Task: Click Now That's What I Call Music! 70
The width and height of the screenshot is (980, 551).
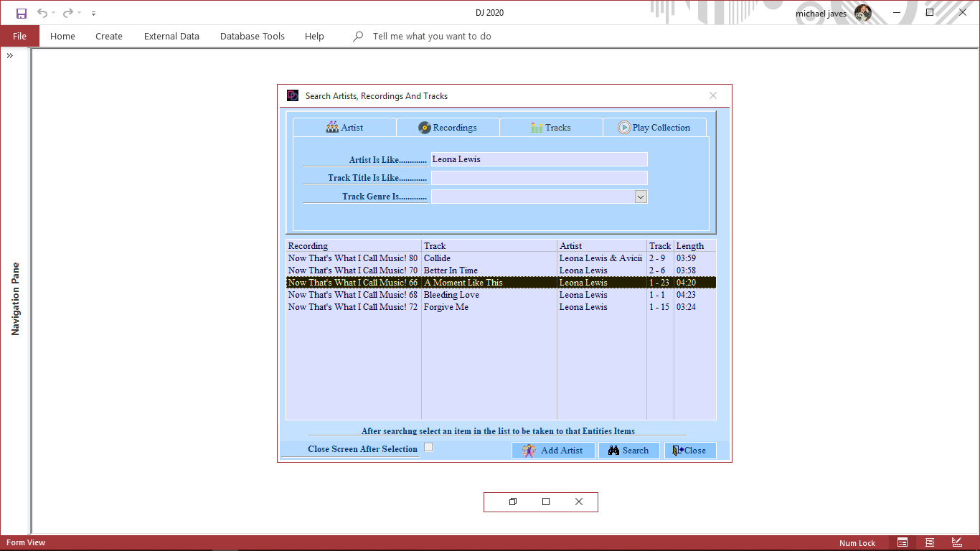Action: (353, 270)
